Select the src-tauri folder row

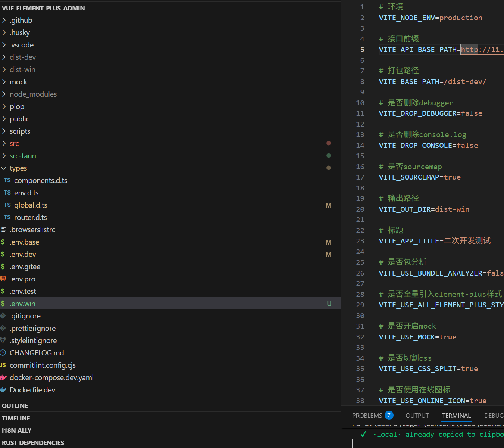170,156
